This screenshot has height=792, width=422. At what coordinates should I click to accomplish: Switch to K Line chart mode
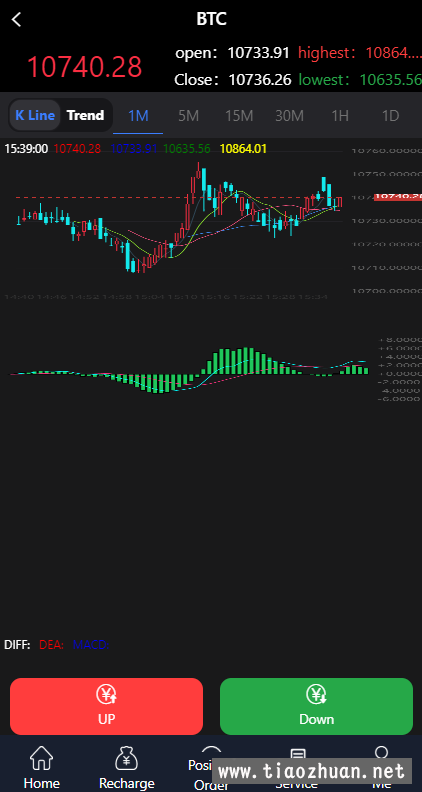(35, 115)
